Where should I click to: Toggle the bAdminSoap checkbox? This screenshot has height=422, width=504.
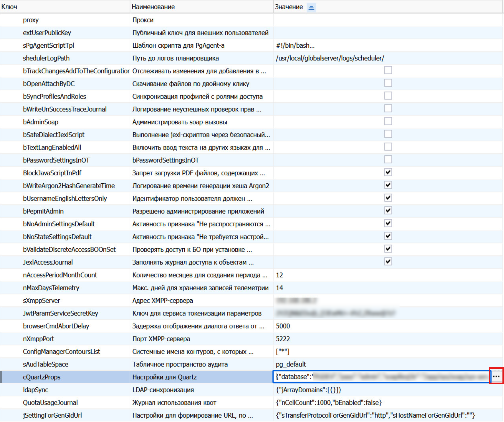(x=388, y=121)
